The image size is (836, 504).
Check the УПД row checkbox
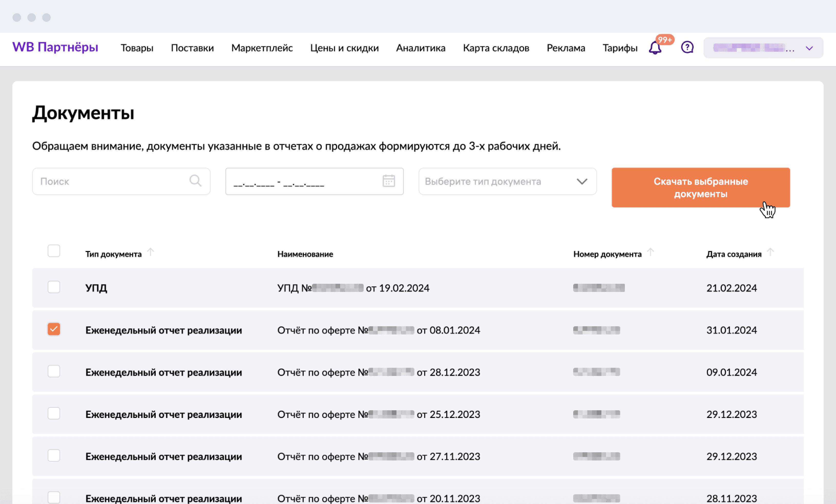54,287
